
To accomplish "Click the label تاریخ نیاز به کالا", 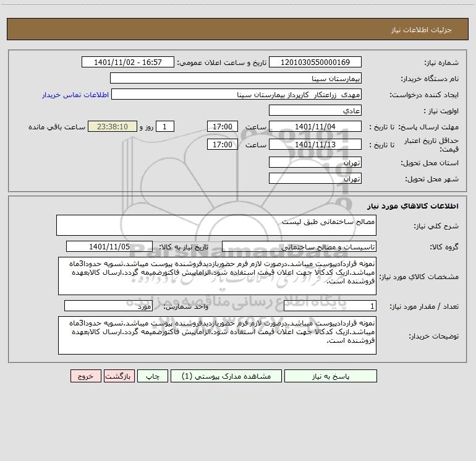I will [x=184, y=247].
